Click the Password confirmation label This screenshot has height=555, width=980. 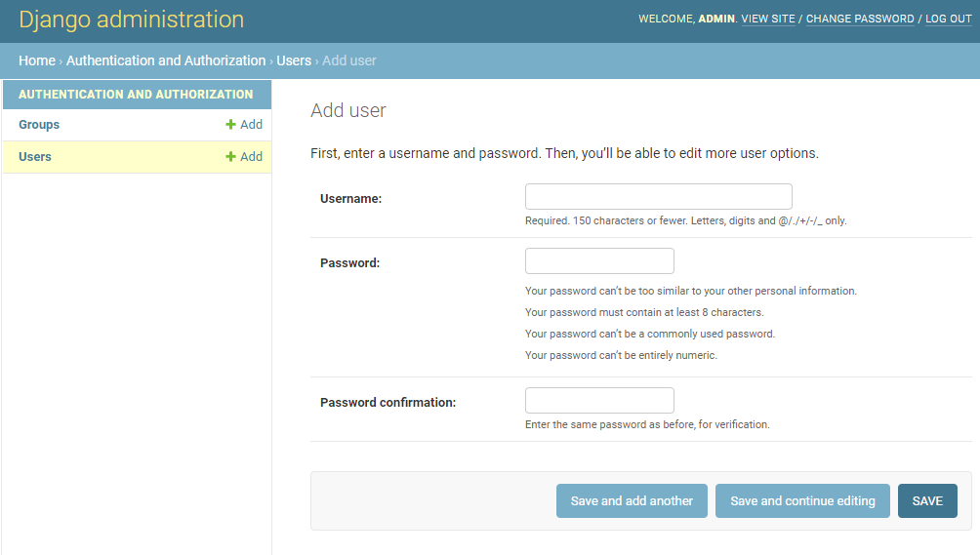[x=388, y=402]
